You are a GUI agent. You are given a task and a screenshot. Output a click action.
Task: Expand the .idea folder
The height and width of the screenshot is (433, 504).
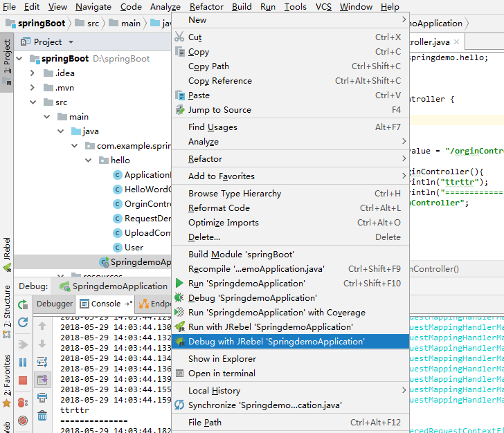click(x=32, y=73)
